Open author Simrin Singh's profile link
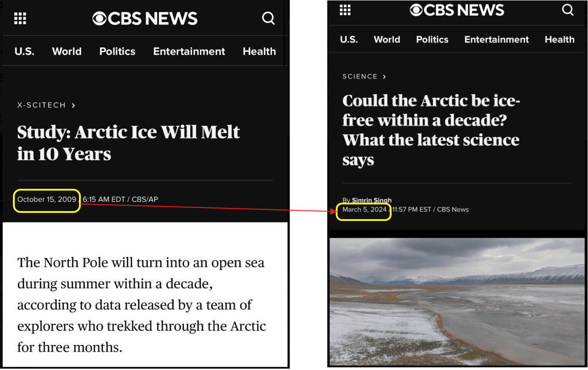 point(371,200)
